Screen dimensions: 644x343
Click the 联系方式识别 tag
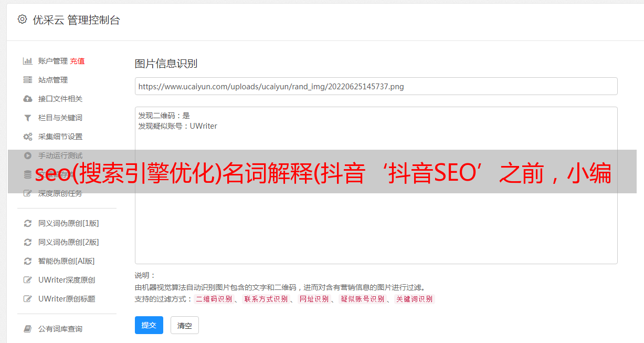pyautogui.click(x=266, y=299)
